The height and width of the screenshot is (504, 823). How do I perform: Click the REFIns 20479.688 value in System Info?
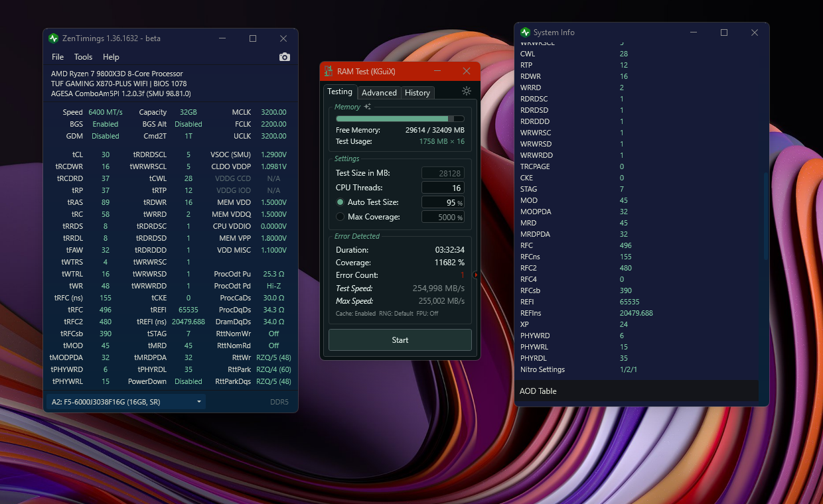[x=636, y=313]
